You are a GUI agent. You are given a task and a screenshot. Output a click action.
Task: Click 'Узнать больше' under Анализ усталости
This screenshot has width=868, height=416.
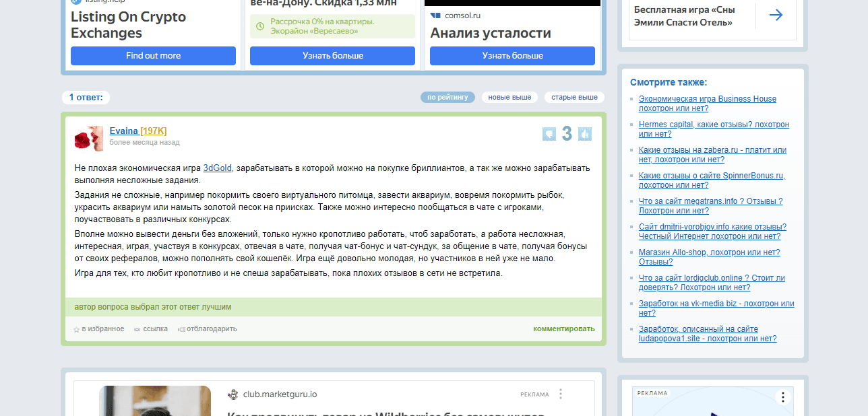512,56
